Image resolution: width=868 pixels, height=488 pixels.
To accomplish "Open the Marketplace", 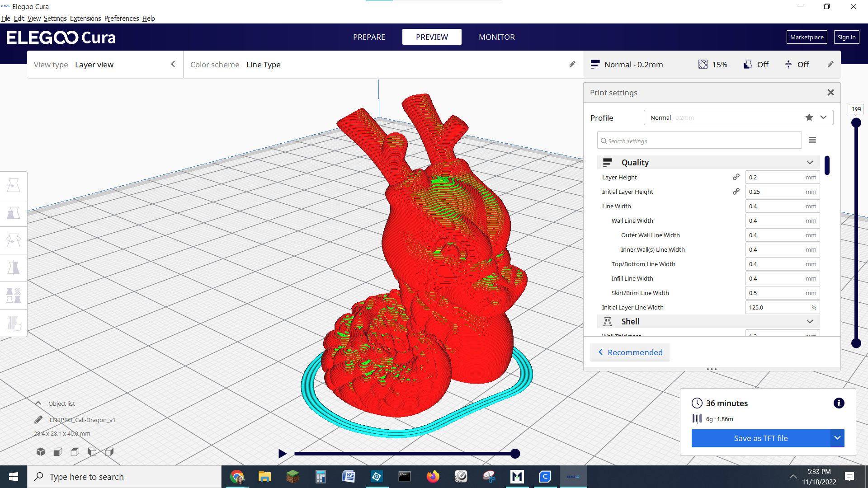I will point(807,37).
